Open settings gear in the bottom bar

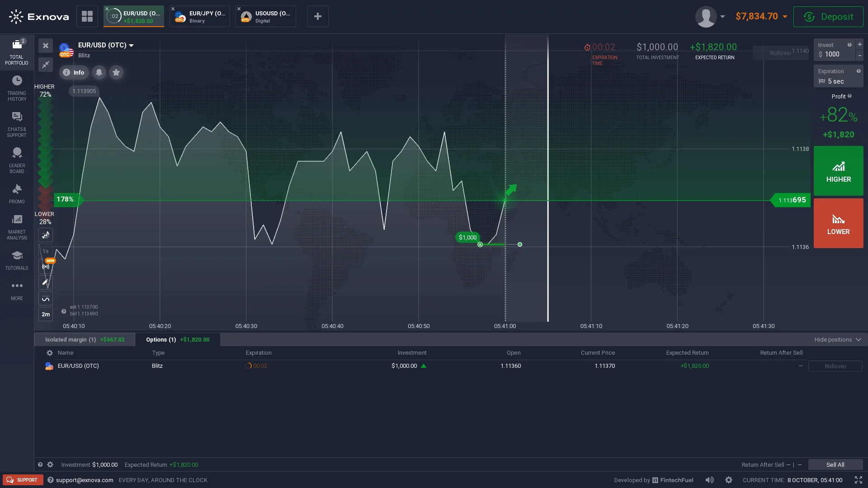729,480
